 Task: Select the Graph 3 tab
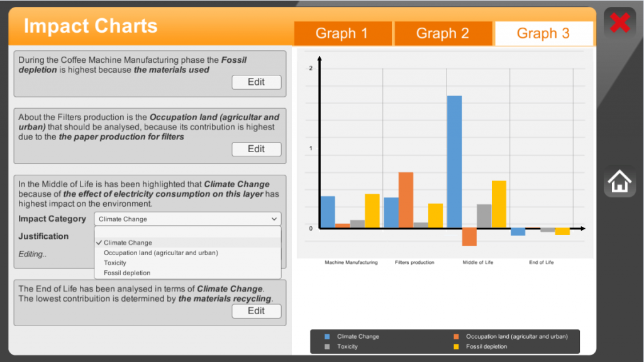point(543,34)
